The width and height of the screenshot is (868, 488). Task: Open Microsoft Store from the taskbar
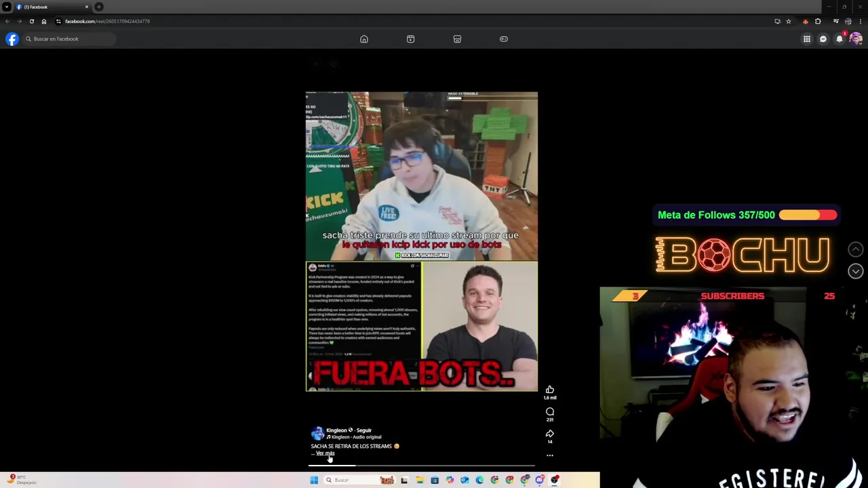point(435,480)
